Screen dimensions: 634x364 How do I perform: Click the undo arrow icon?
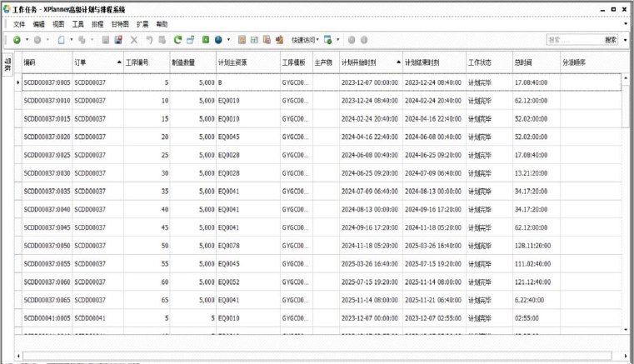(x=150, y=40)
